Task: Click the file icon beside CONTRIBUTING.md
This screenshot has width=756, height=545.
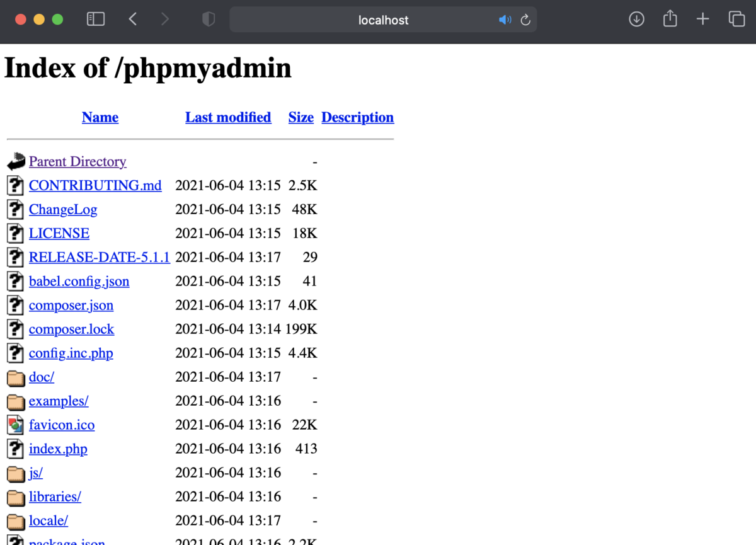Action: (15, 185)
